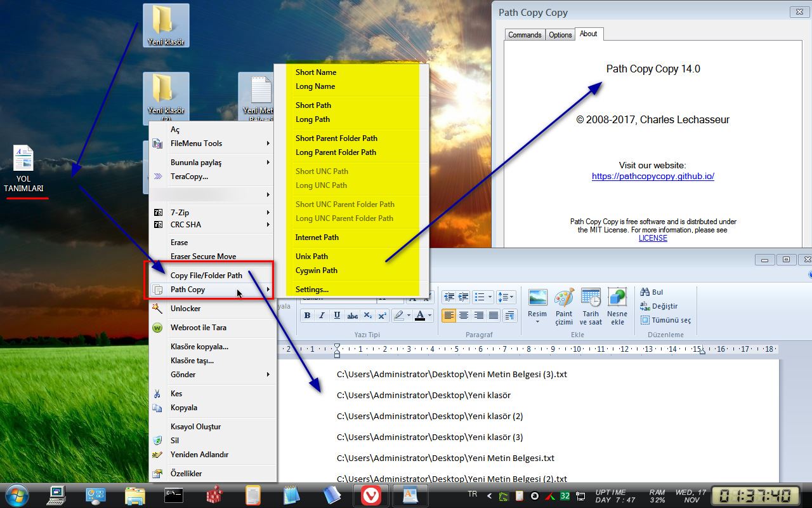Open the highlight color dropdown arrow
812x508 pixels.
[409, 316]
